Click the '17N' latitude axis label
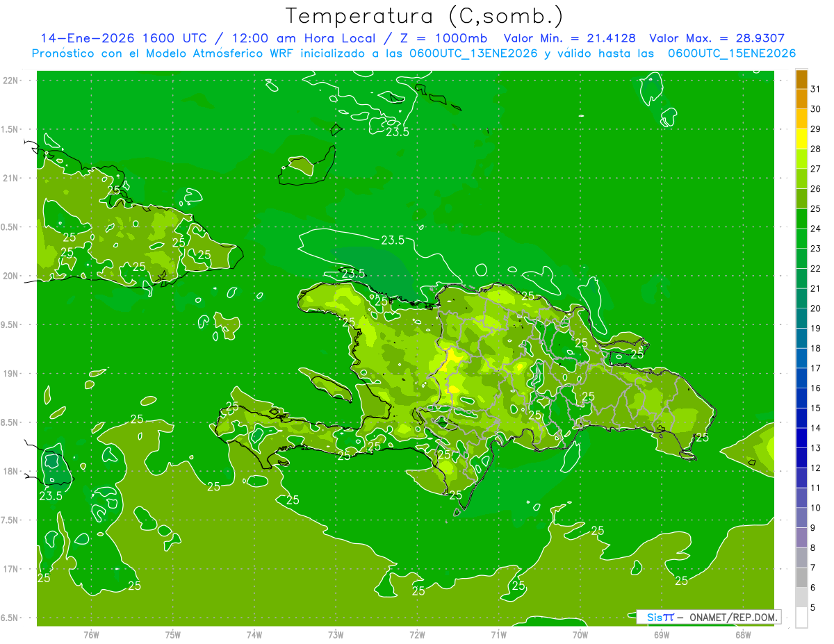 (x=11, y=570)
